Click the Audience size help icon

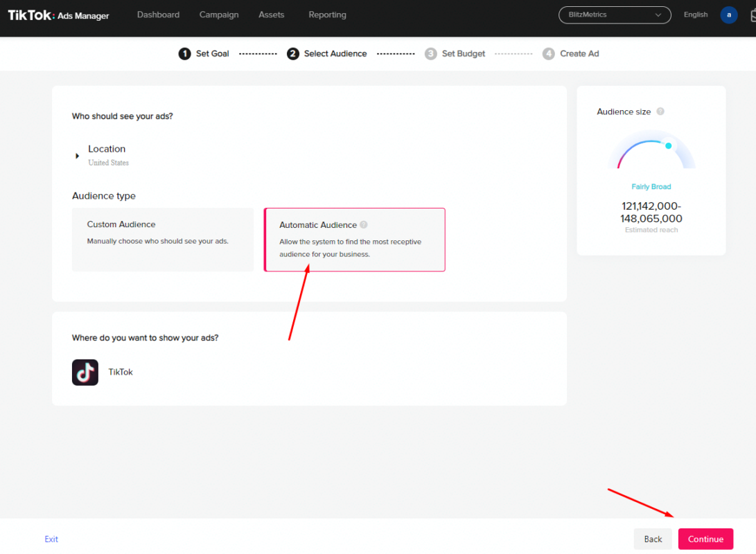(660, 111)
